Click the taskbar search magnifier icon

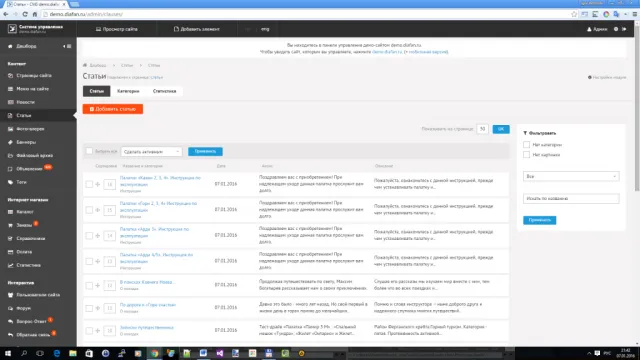(x=24, y=353)
